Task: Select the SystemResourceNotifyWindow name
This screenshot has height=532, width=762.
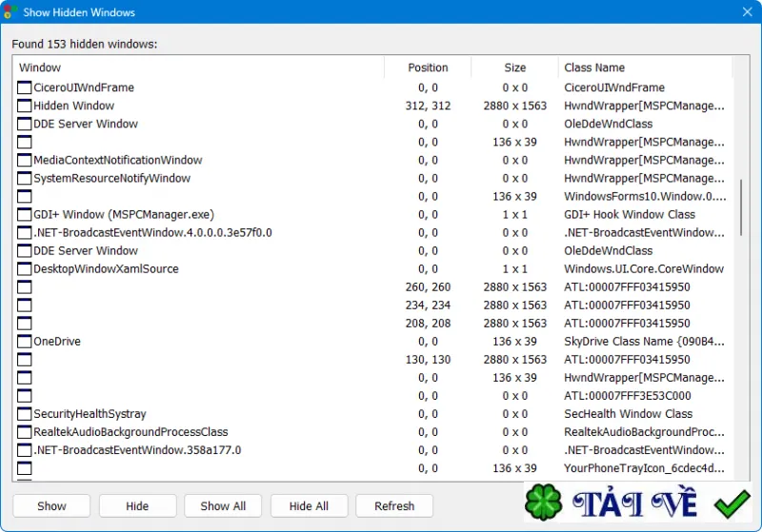Action: point(111,178)
